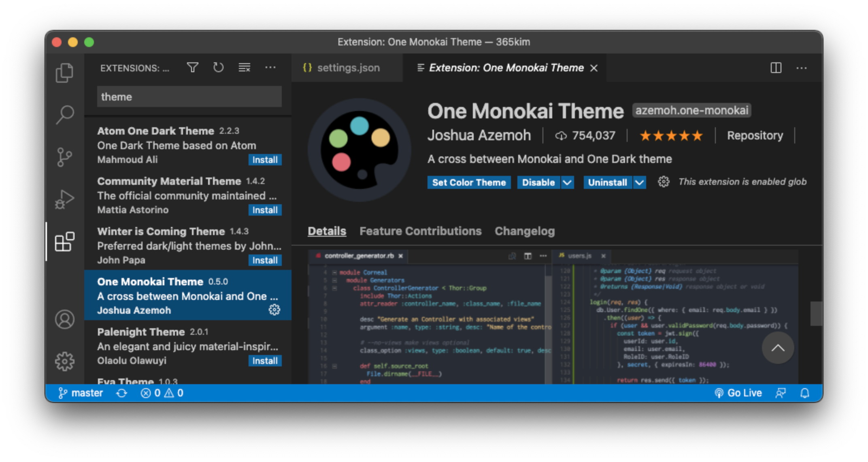Open the Run and Debug view
The height and width of the screenshot is (462, 868).
click(x=64, y=199)
